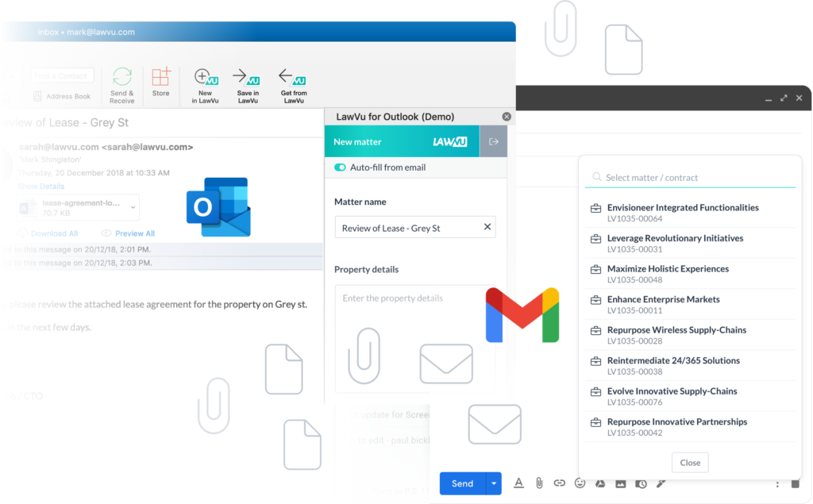Click the discard draft trash icon
Screen dimensions: 813x504
click(x=796, y=484)
